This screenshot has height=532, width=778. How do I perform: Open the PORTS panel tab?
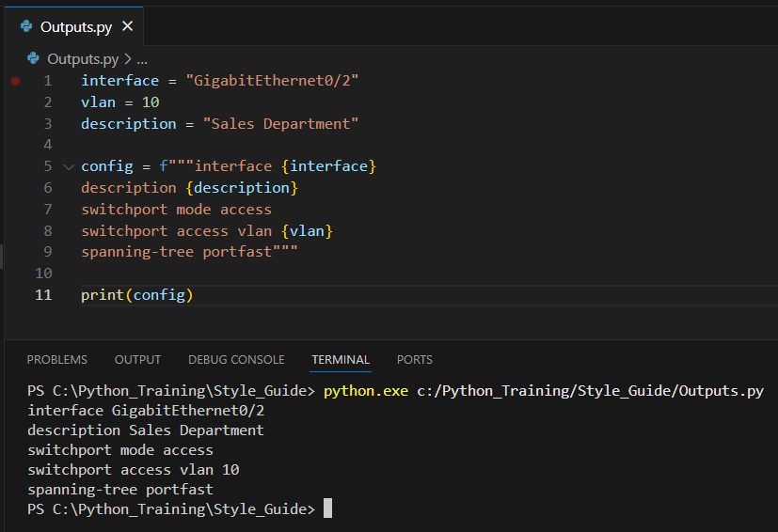click(x=414, y=359)
